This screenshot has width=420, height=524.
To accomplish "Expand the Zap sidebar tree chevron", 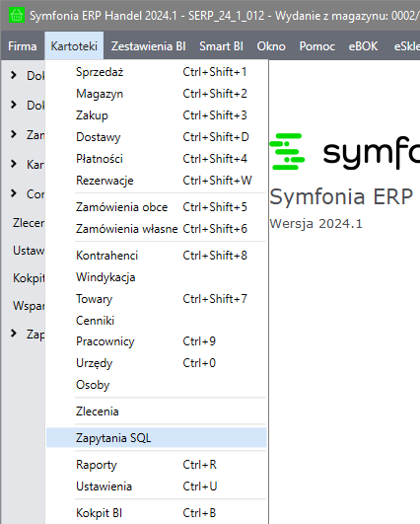I will click(x=14, y=334).
